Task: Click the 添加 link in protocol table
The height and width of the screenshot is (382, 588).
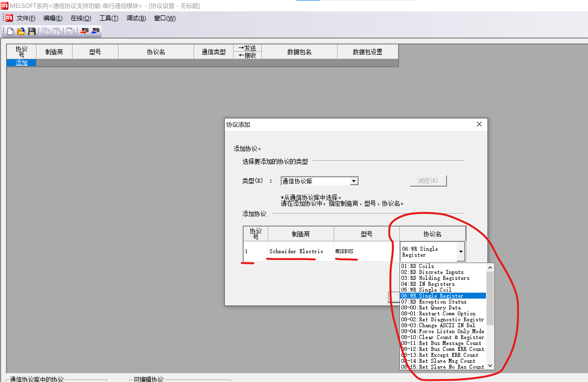Action: coord(21,63)
